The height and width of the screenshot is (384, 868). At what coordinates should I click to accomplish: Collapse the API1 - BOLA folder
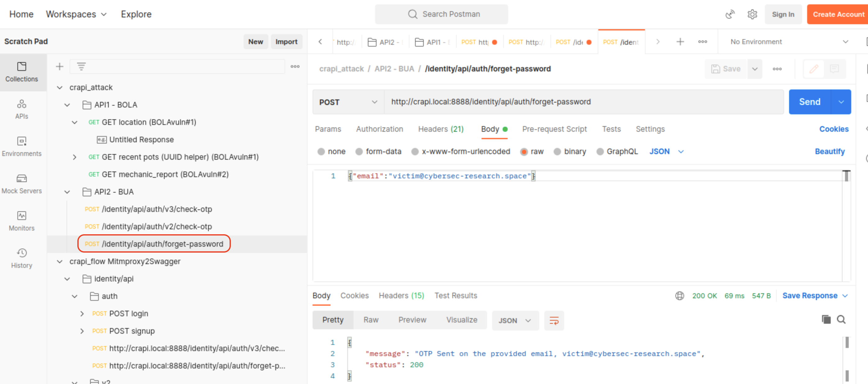click(x=67, y=105)
